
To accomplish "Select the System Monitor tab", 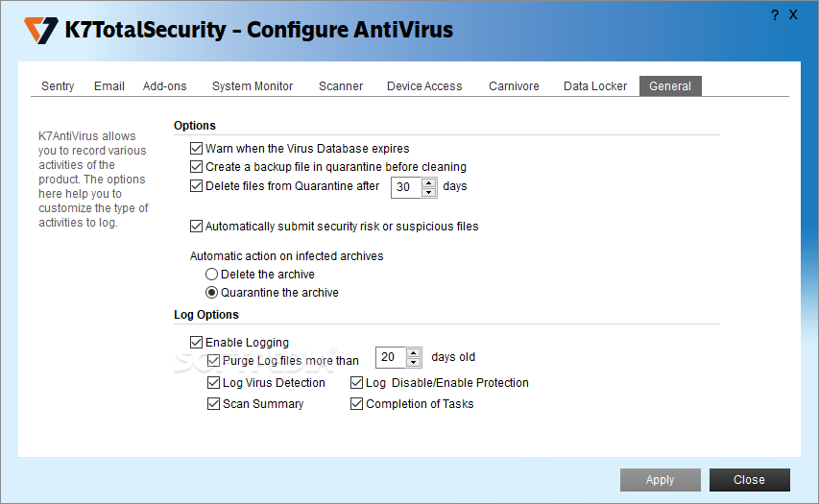I will click(x=253, y=86).
